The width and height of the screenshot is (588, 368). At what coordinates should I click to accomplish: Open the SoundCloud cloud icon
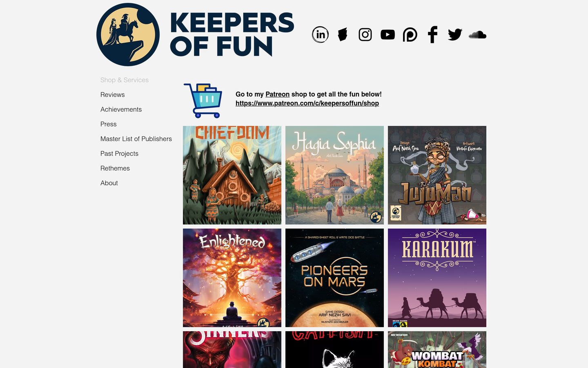(x=477, y=35)
